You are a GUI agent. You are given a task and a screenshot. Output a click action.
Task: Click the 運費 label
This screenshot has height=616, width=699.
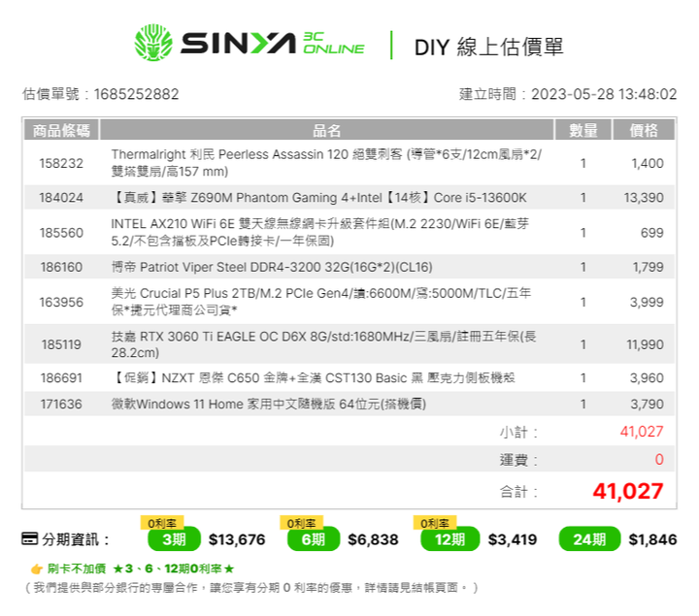click(x=518, y=460)
